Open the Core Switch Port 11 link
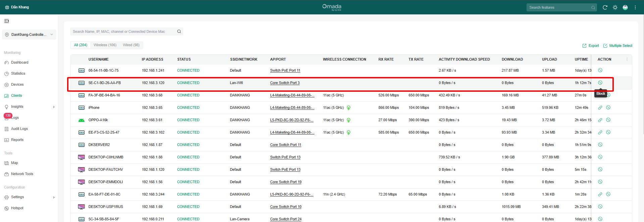The height and width of the screenshot is (222, 644). 286,145
